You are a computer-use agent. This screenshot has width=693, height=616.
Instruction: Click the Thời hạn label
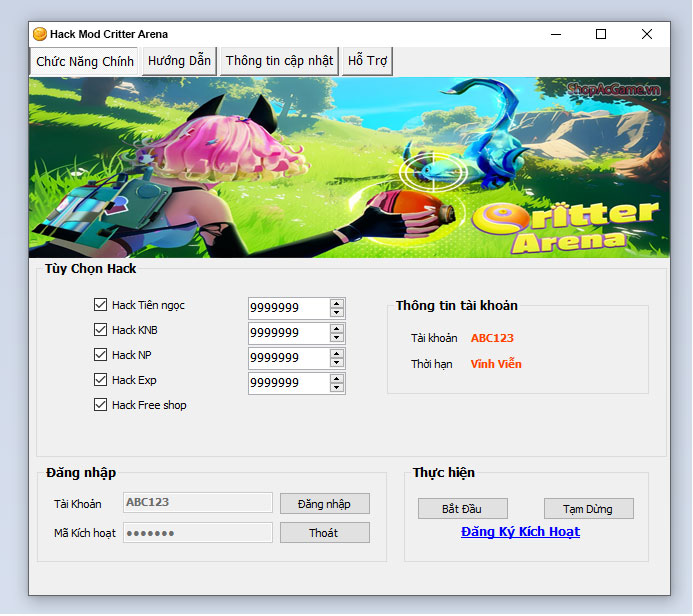tap(431, 364)
